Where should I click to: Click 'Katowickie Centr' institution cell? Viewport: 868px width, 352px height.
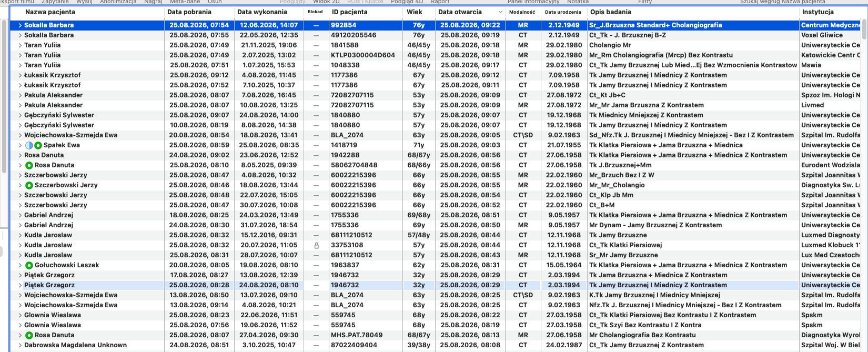point(831,55)
